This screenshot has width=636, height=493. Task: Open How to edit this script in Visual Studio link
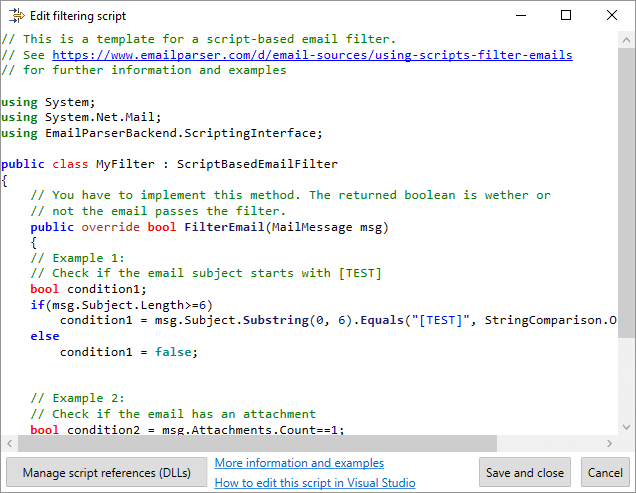point(315,483)
